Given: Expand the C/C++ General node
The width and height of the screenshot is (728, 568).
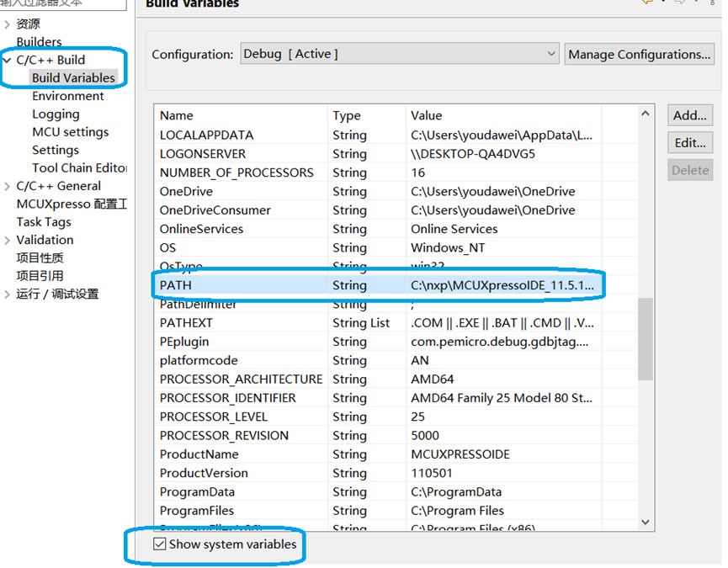Looking at the screenshot, I should click(7, 186).
